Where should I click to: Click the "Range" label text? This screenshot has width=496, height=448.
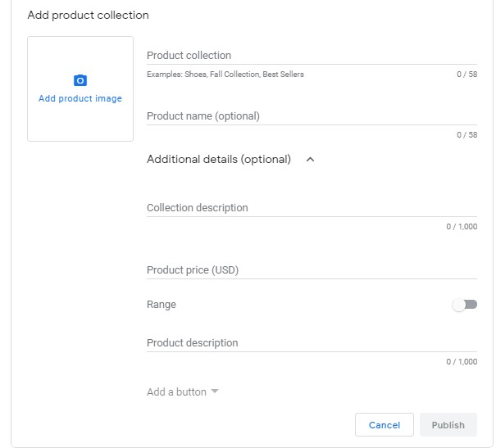162,305
